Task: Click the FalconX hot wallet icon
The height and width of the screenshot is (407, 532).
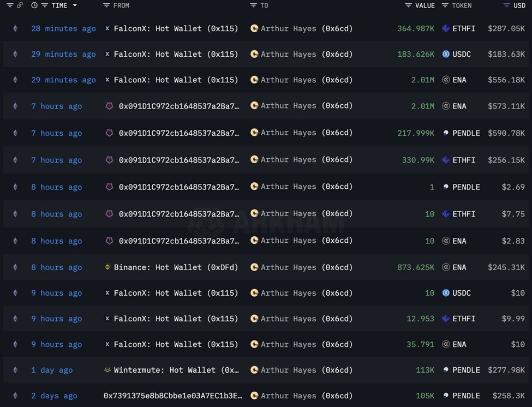Action: click(107, 28)
